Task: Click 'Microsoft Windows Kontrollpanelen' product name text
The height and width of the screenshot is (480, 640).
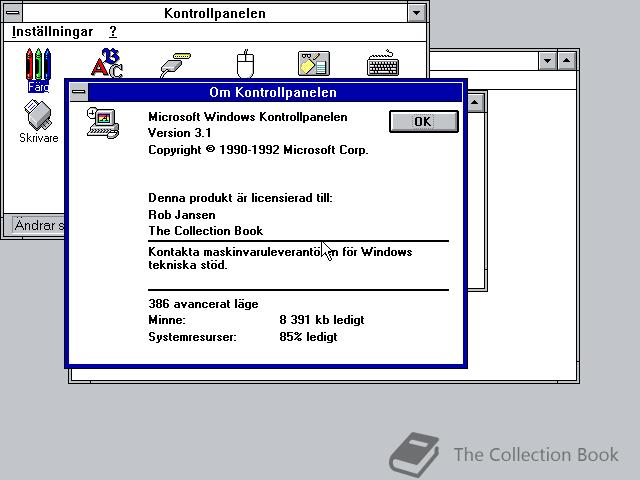Action: (x=248, y=117)
